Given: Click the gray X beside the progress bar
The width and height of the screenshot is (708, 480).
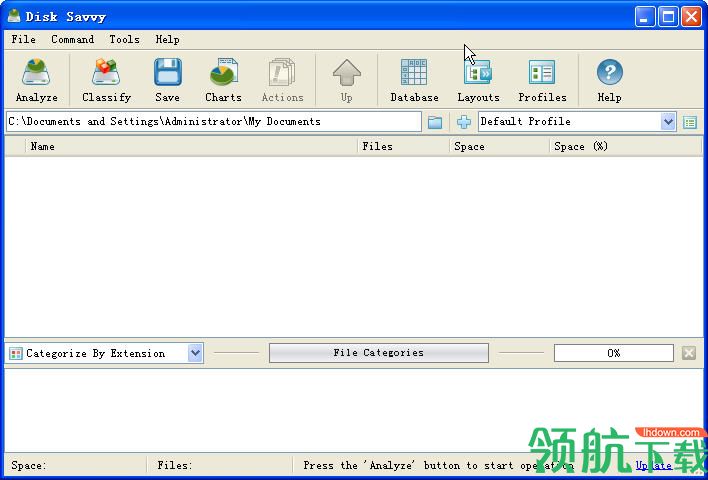Looking at the screenshot, I should (x=689, y=353).
